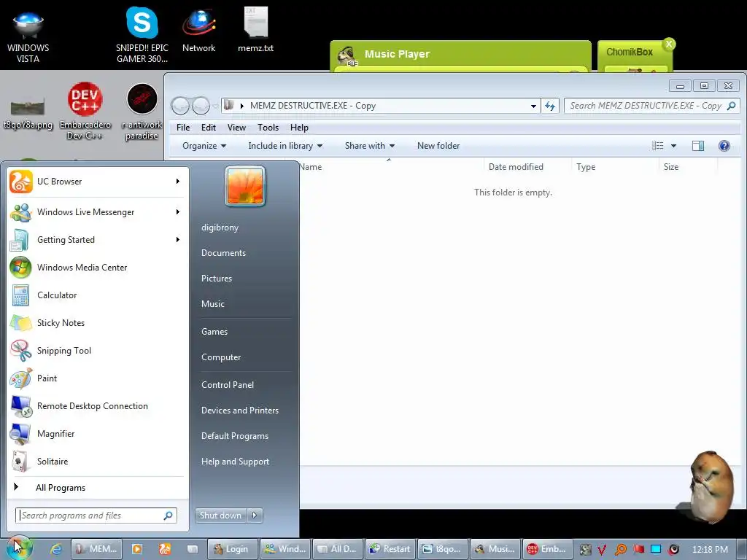This screenshot has width=747, height=560.
Task: Expand Getting Started jump list arrow
Action: [178, 239]
